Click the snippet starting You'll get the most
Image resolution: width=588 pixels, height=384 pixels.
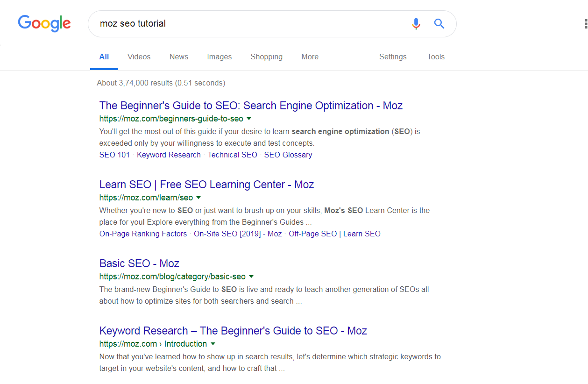[x=260, y=137]
